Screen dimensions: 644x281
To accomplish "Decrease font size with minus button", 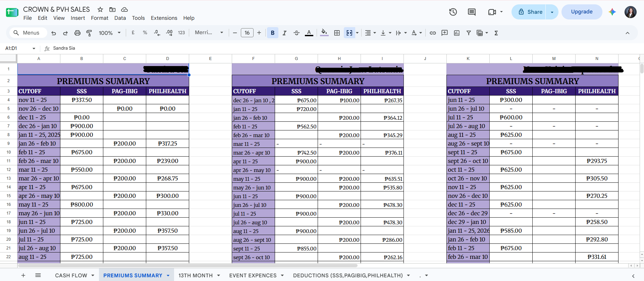I will pos(235,33).
